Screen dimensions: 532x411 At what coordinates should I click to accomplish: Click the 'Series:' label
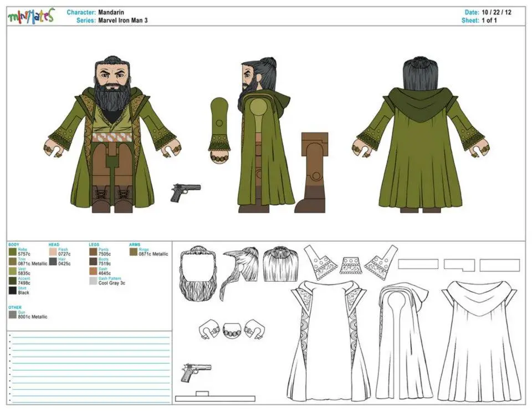[x=86, y=21]
